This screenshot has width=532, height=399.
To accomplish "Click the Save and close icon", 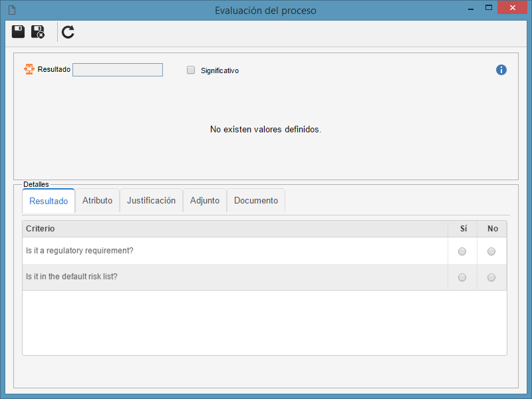I will click(x=38, y=32).
